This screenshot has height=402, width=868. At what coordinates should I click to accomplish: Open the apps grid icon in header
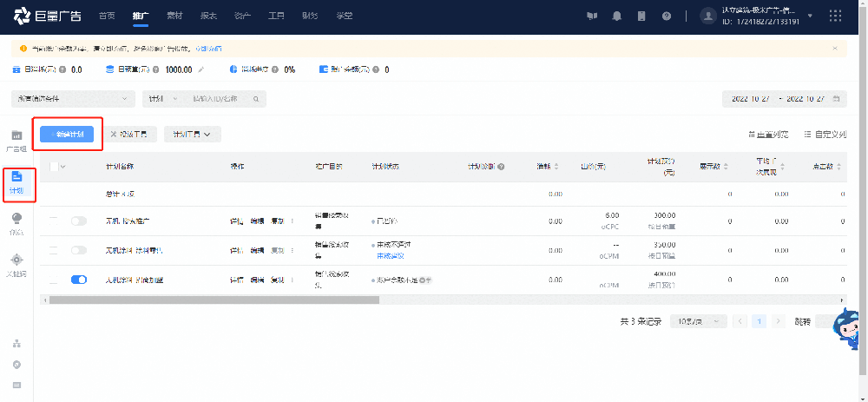[x=836, y=16]
